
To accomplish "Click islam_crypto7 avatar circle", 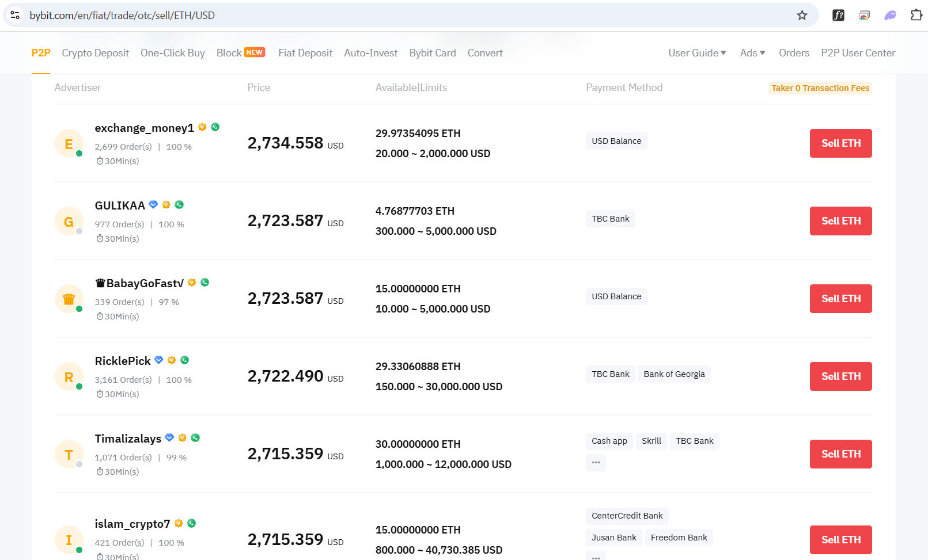I will pos(69,540).
